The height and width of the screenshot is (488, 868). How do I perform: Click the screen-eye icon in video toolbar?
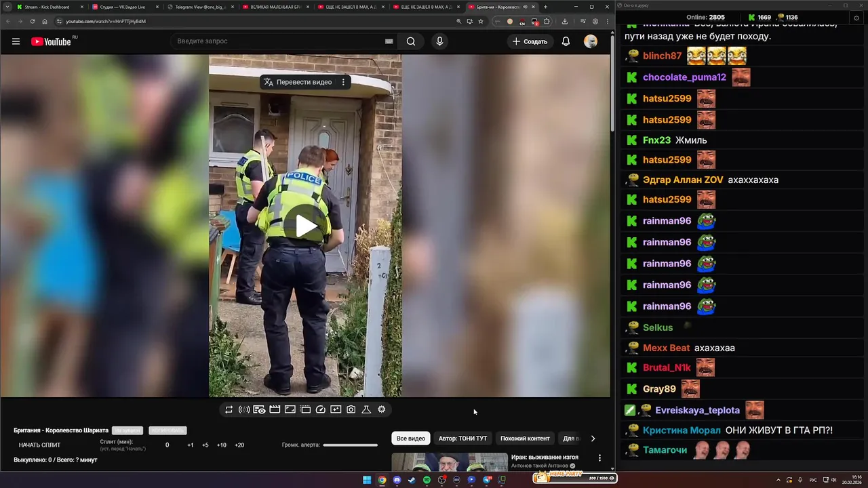259,409
